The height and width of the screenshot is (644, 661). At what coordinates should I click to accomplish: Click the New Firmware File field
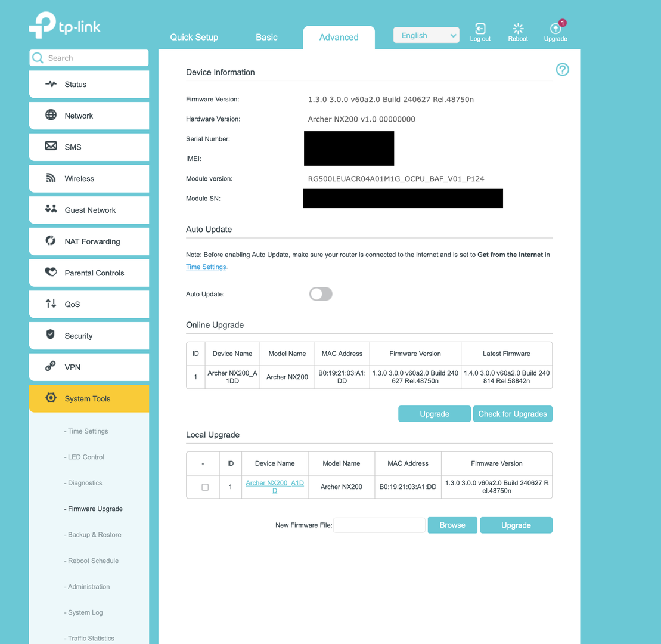pos(379,525)
